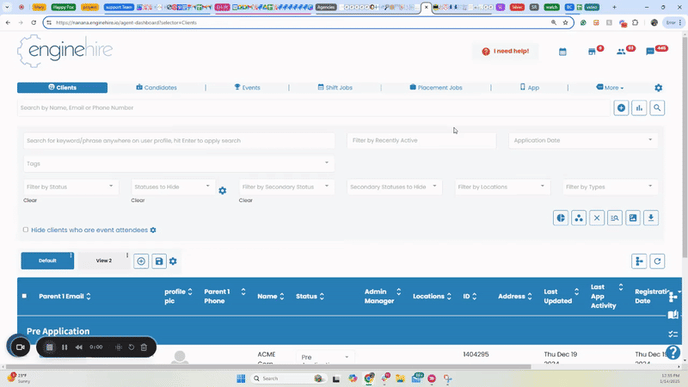Open the bar chart statistics icon

(639, 108)
